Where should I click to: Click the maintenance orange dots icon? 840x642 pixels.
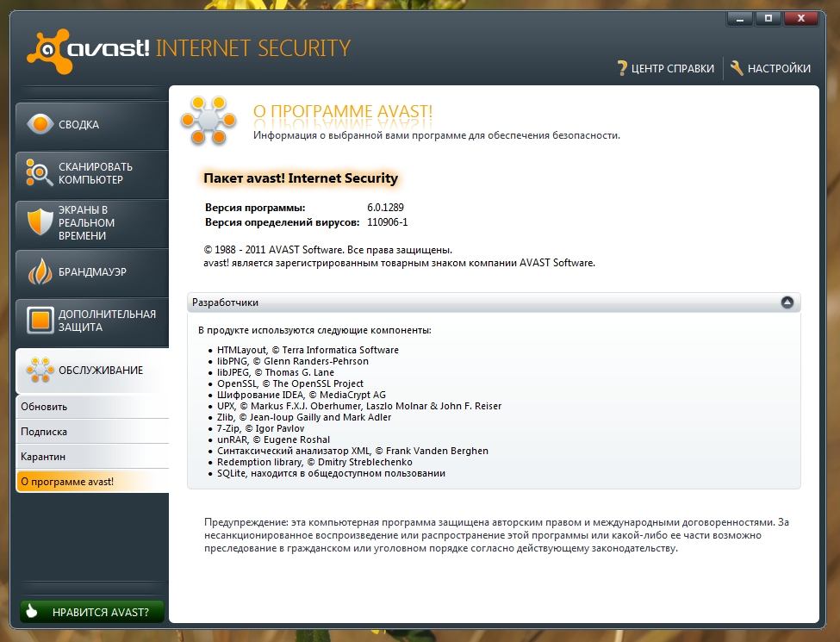[x=39, y=371]
